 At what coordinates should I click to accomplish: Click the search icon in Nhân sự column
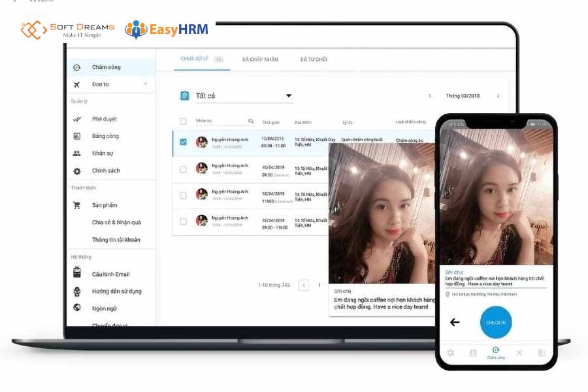pos(251,121)
